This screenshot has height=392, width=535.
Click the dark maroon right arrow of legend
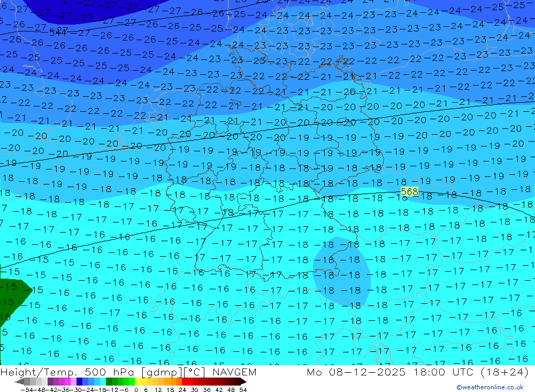pos(243,381)
